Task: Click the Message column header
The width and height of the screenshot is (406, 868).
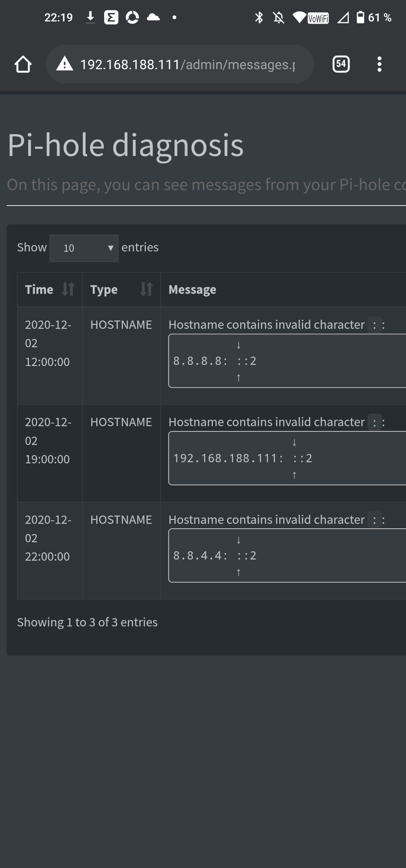Action: [x=192, y=289]
